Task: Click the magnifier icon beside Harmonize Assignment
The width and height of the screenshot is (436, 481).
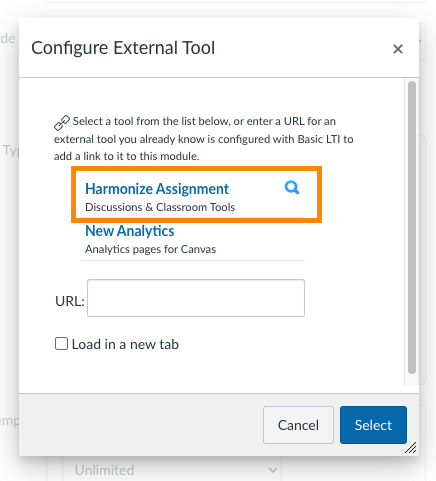Action: tap(292, 188)
